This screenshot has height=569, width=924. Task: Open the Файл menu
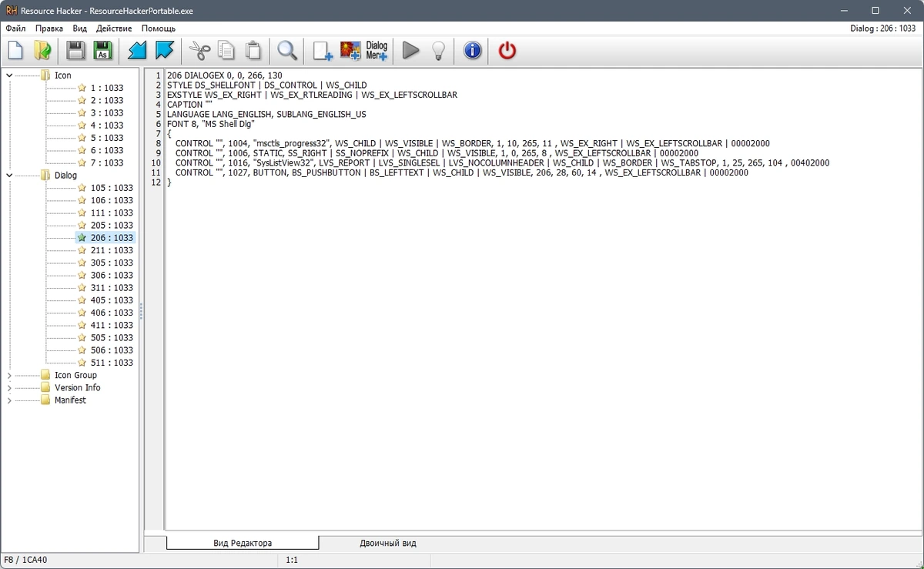pos(15,28)
